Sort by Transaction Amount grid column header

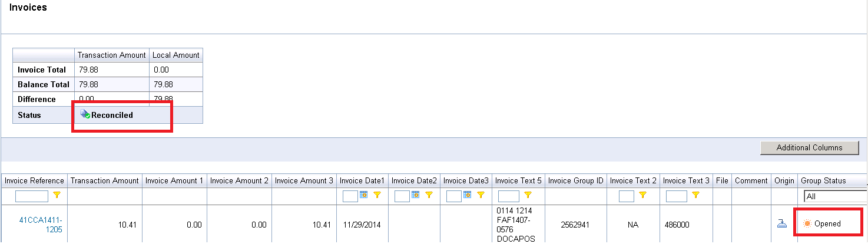pyautogui.click(x=105, y=180)
